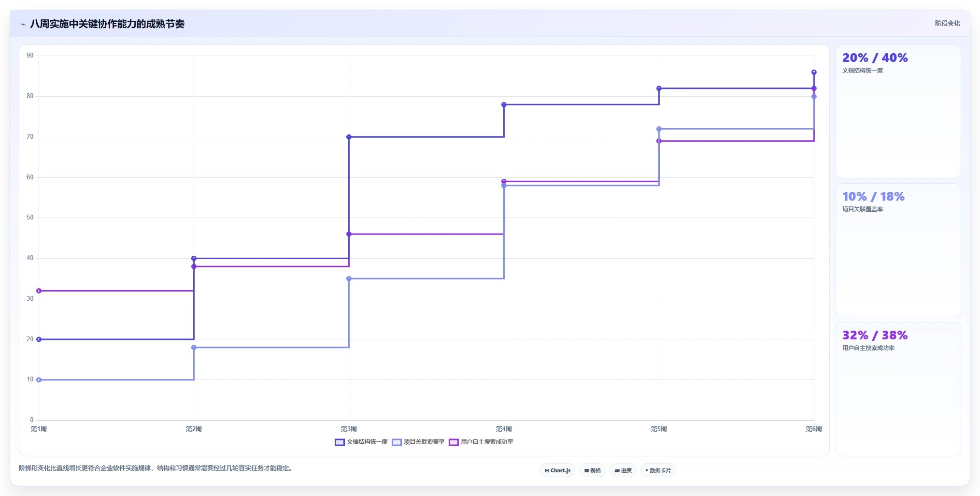The image size is (980, 496).
Task: Click the 阶段变化 label in the header
Action: (x=947, y=23)
